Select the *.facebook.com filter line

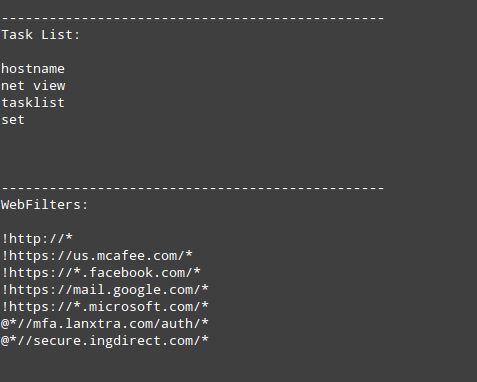[101, 273]
